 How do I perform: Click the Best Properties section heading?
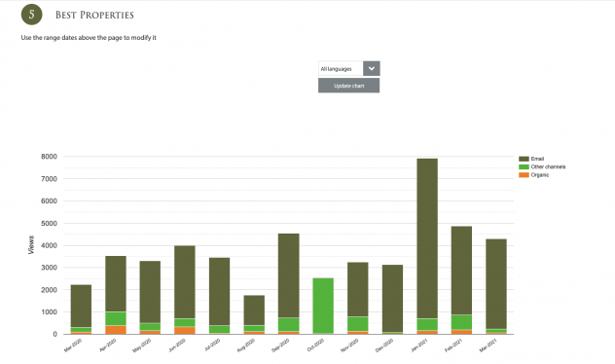[x=94, y=15]
